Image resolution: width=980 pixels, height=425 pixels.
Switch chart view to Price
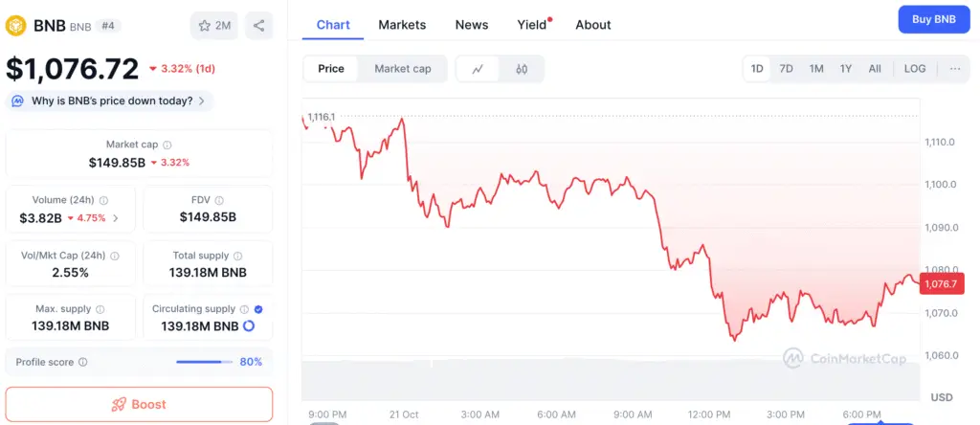(331, 69)
